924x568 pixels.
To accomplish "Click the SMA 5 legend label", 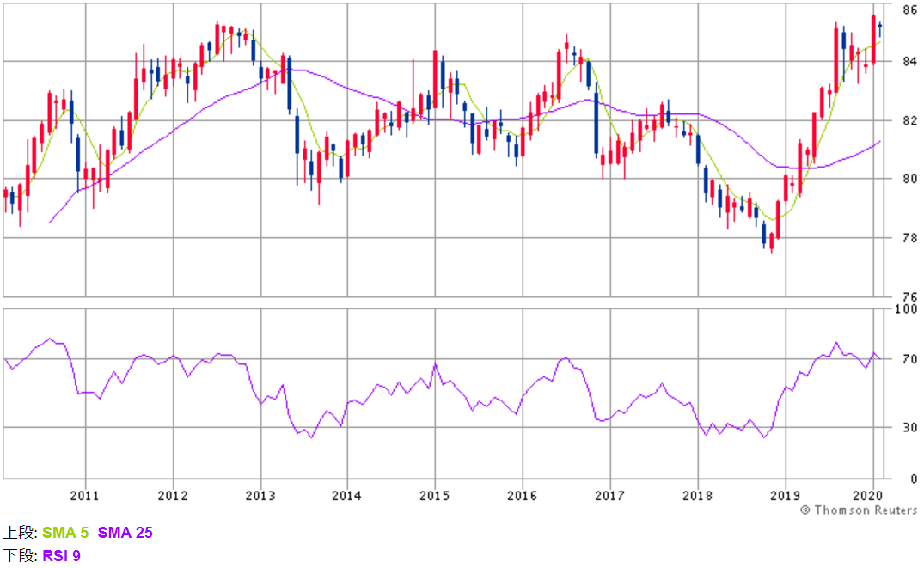I will 65,533.
